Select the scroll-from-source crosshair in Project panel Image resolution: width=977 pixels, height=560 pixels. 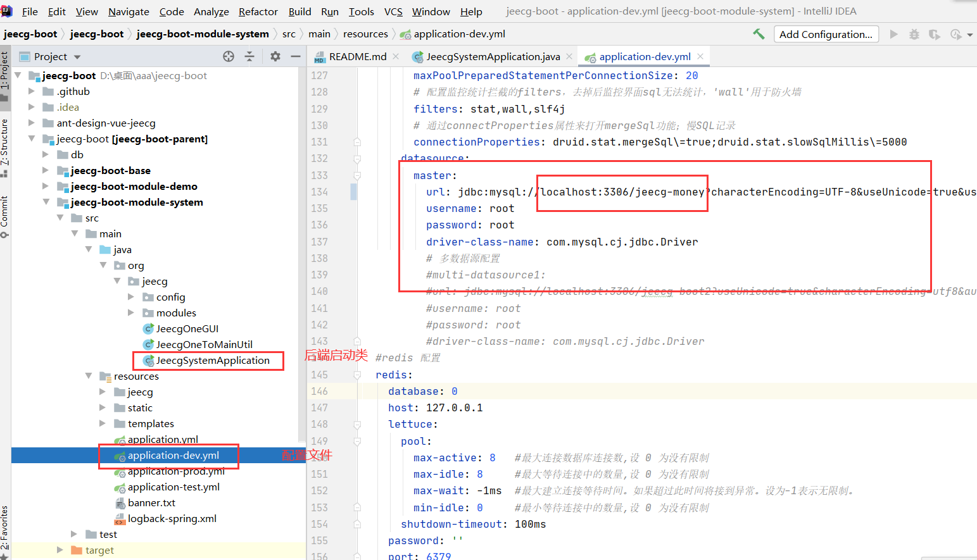pos(228,56)
